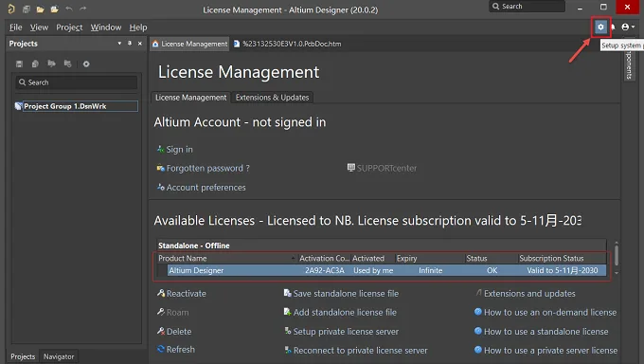This screenshot has height=364, width=644.
Task: Click Projects panel save icon
Action: coord(19,64)
